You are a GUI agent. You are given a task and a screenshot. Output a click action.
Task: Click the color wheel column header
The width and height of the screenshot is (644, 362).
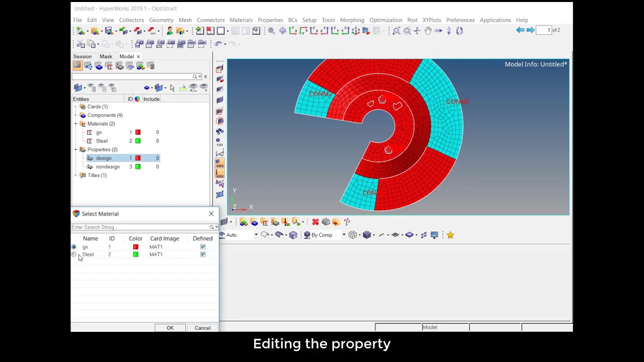coord(137,99)
